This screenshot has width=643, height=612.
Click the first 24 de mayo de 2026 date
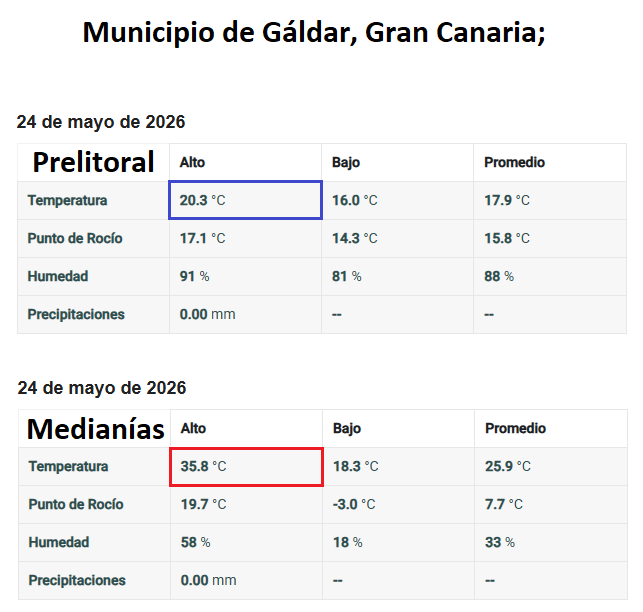point(101,122)
